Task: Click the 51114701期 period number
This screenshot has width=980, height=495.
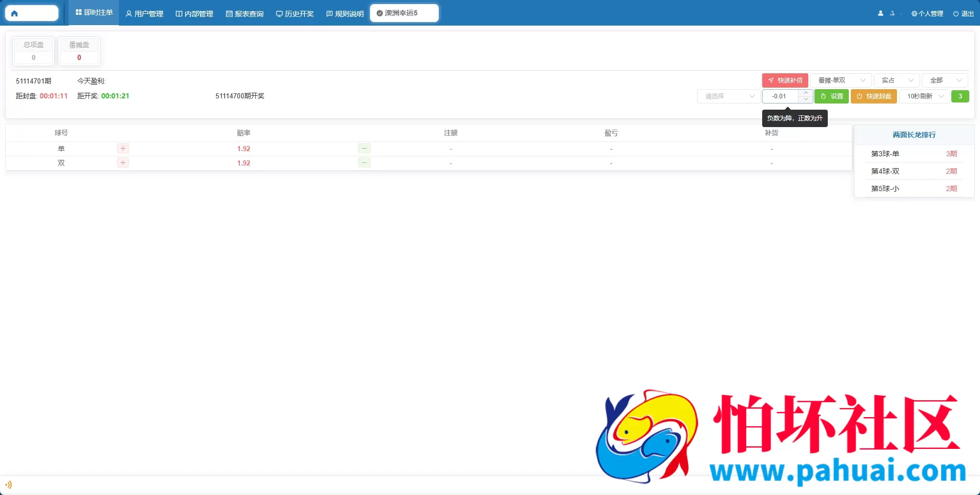Action: click(33, 81)
